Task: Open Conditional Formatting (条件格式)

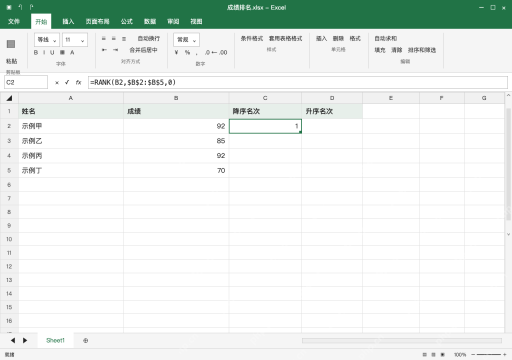Action: click(252, 39)
